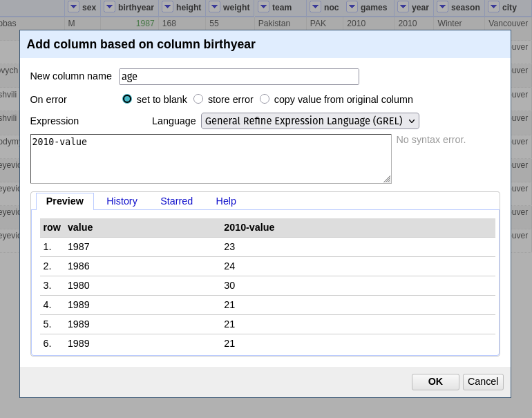Open the expression Language dropdown
The width and height of the screenshot is (532, 418).
pos(310,121)
